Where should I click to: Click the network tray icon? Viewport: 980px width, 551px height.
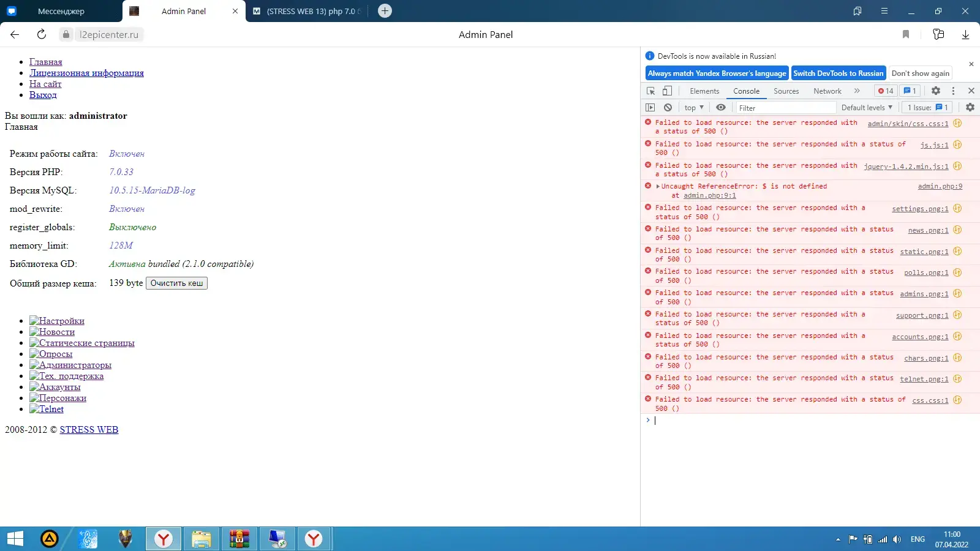coord(883,539)
